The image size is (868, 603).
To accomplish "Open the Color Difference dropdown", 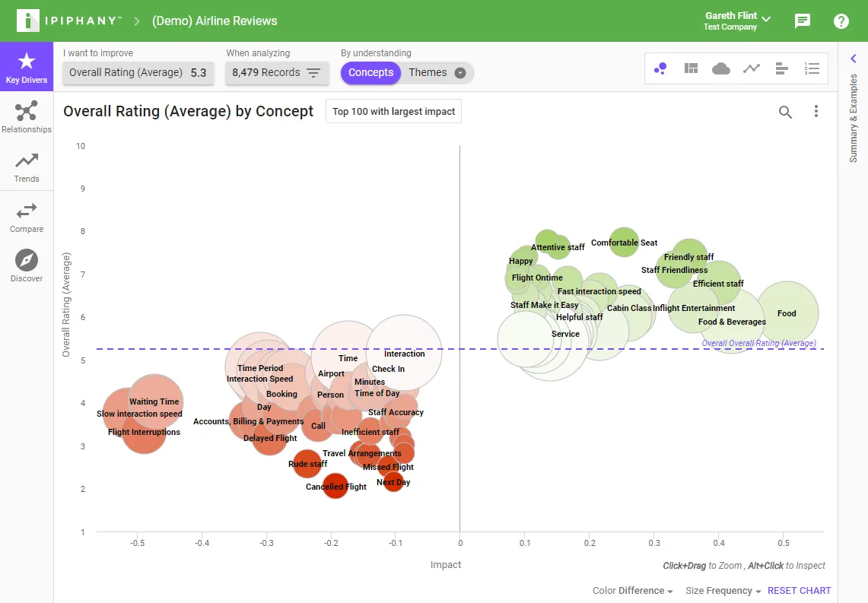I will point(633,590).
